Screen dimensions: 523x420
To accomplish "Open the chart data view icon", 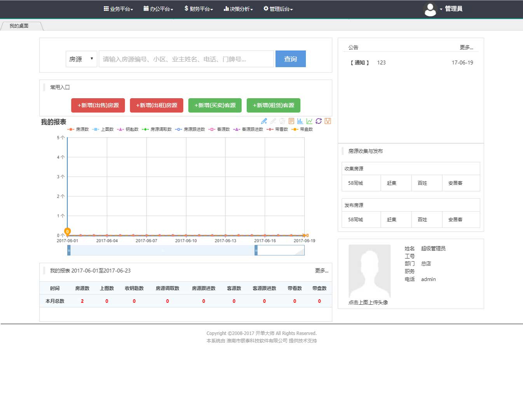I will (291, 121).
